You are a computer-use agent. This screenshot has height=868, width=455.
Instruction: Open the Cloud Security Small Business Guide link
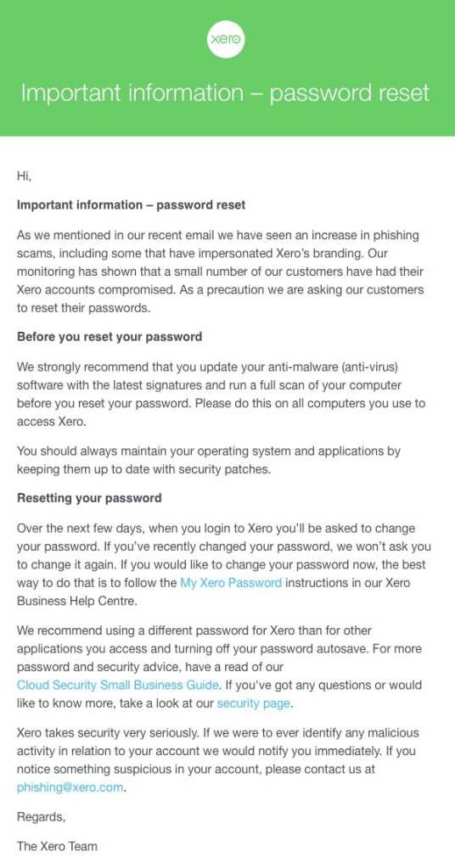(x=117, y=685)
